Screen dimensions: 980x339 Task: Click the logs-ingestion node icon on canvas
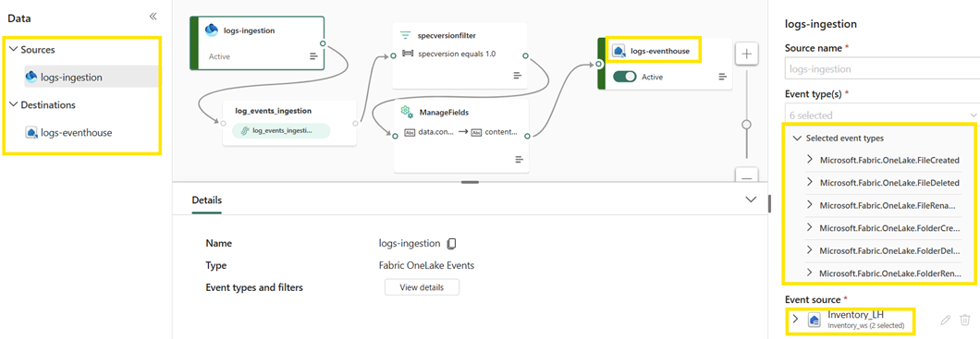211,30
